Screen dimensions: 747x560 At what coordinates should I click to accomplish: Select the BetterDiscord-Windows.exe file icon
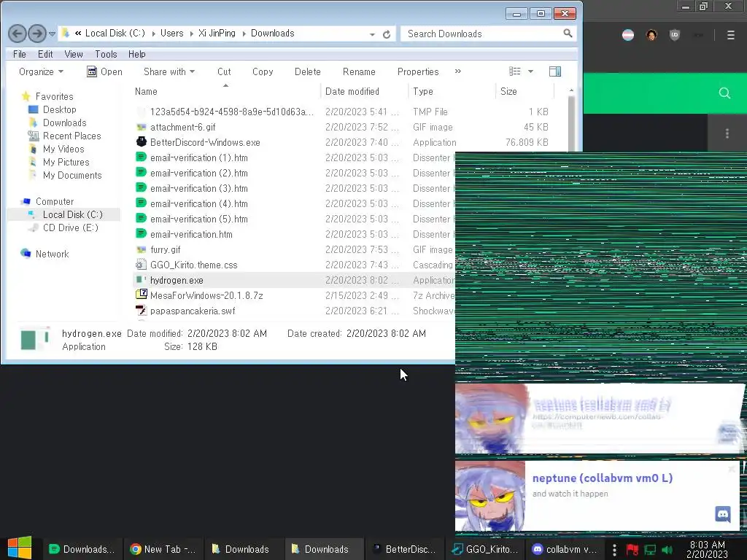[141, 142]
